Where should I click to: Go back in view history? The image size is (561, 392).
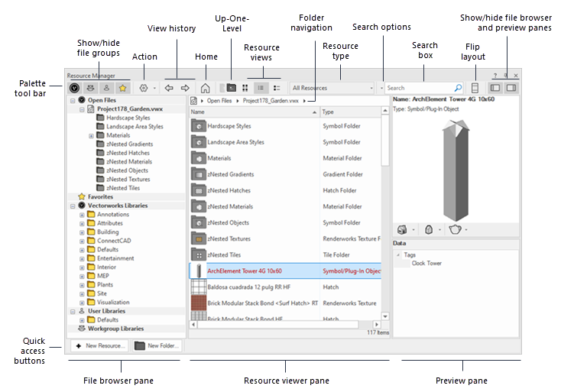point(169,88)
